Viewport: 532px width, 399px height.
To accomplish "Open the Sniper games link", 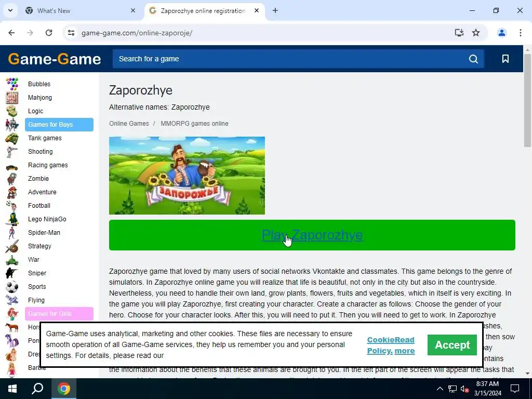I will (x=37, y=273).
